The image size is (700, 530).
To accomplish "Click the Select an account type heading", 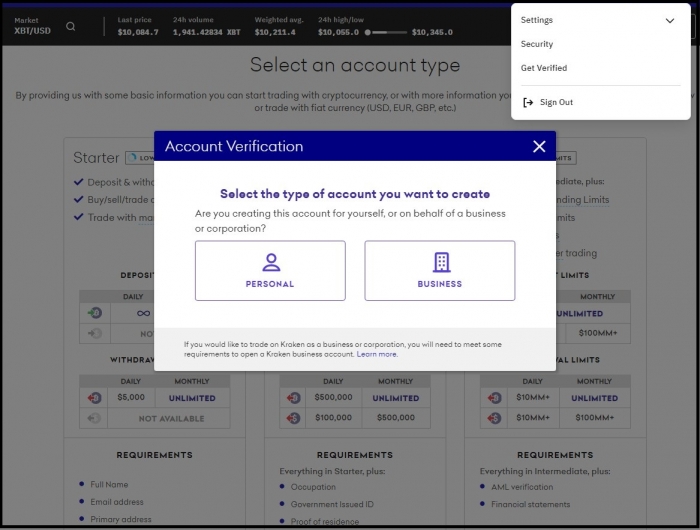I will pyautogui.click(x=355, y=65).
